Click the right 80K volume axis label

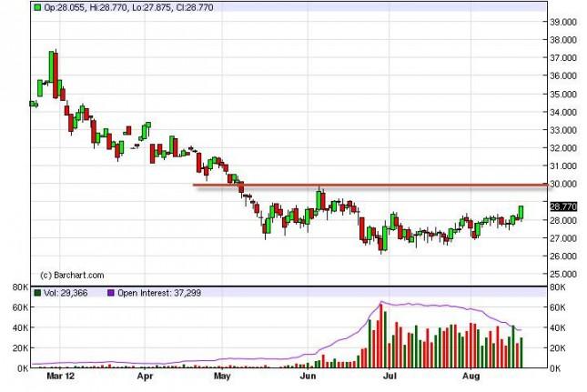coord(558,287)
